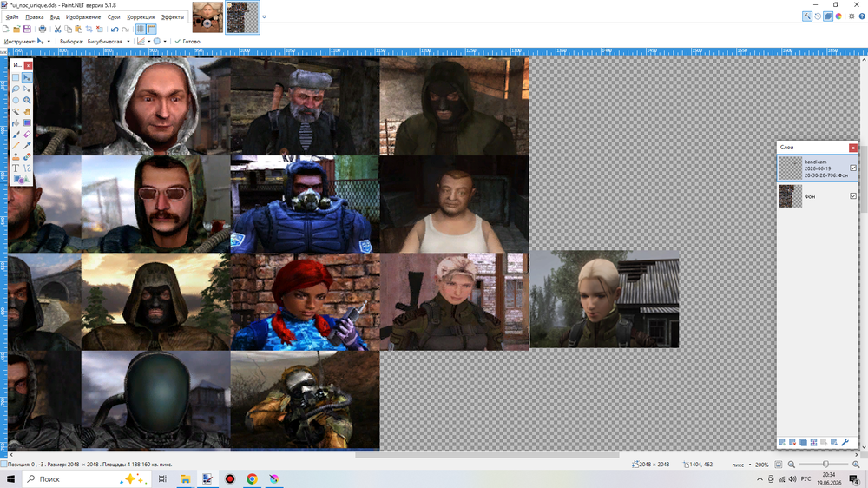
Task: Add a new layer in Layers panel
Action: 782,442
